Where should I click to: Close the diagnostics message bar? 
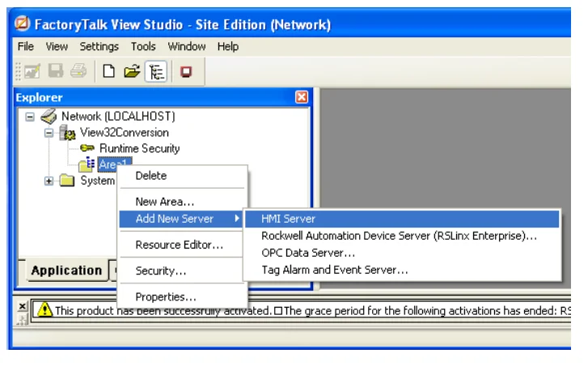(23, 306)
